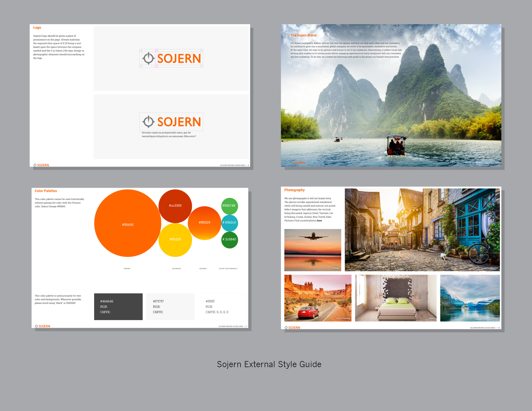Click the compass symbol in the top Sojern logo
The height and width of the screenshot is (411, 532).
[148, 58]
